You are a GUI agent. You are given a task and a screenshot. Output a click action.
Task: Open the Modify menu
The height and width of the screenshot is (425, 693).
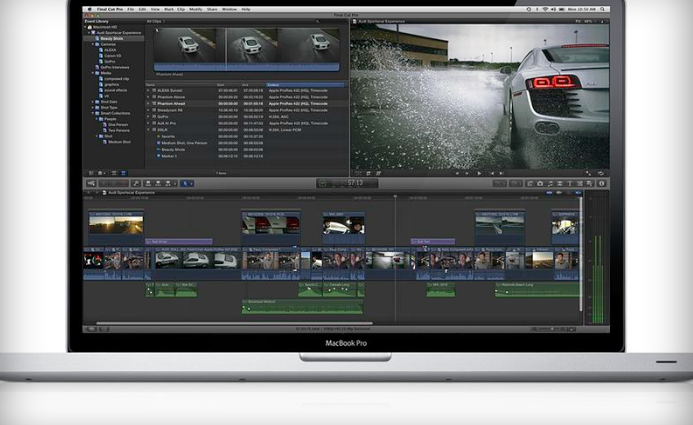coord(194,9)
